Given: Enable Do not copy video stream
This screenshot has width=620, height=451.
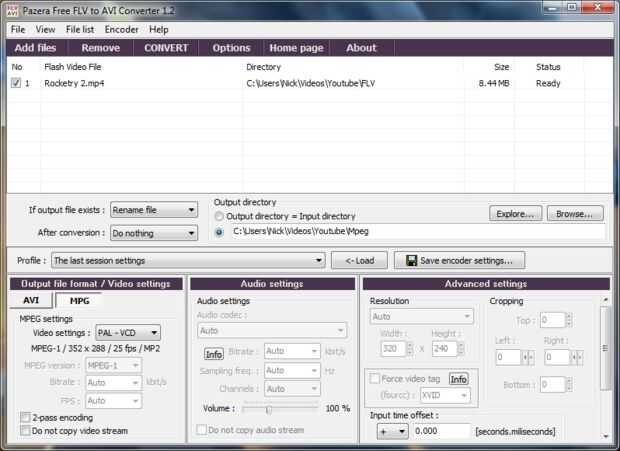Looking at the screenshot, I should (x=25, y=431).
